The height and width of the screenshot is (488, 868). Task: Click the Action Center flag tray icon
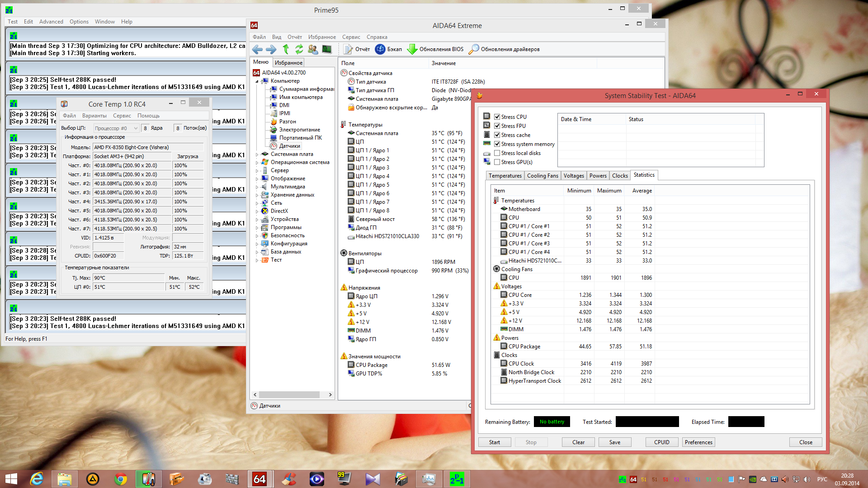742,479
